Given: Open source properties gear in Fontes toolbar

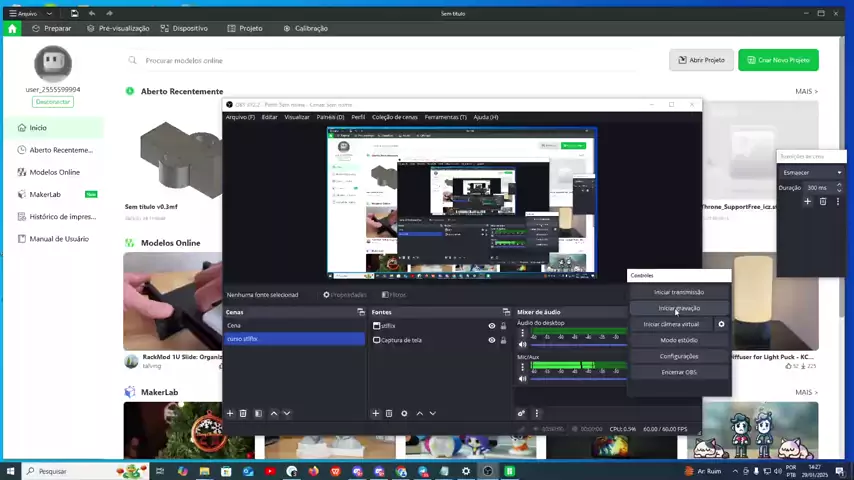Looking at the screenshot, I should click(404, 413).
